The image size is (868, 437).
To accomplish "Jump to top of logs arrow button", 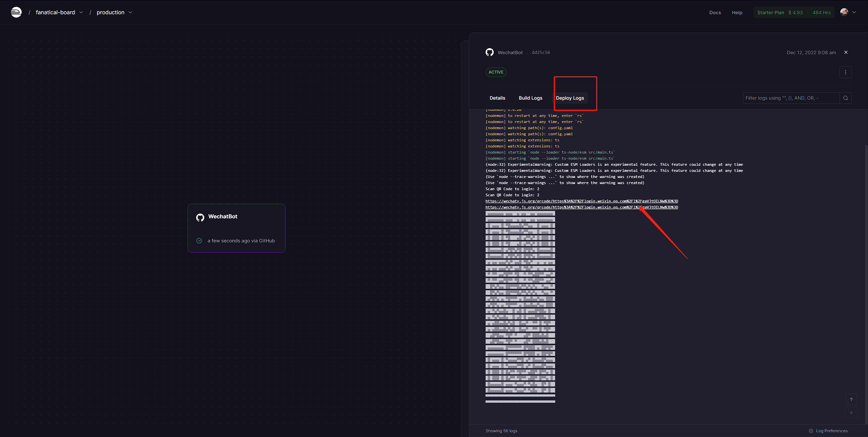I will click(x=851, y=399).
